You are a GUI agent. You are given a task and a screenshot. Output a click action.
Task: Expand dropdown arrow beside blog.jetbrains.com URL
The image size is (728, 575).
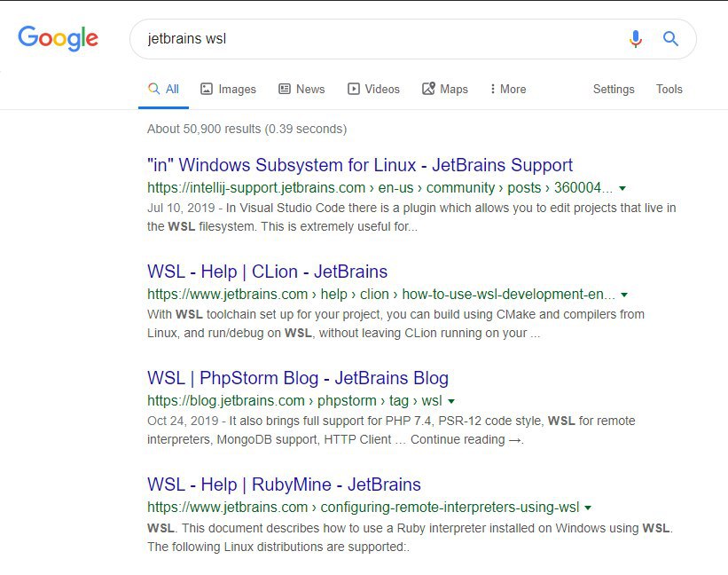tap(451, 401)
